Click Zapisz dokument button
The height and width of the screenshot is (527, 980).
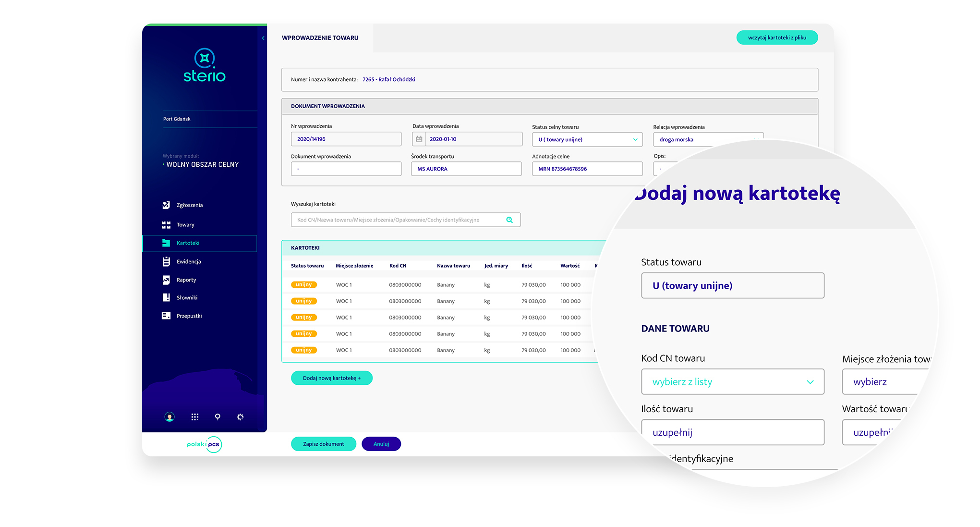(x=324, y=444)
